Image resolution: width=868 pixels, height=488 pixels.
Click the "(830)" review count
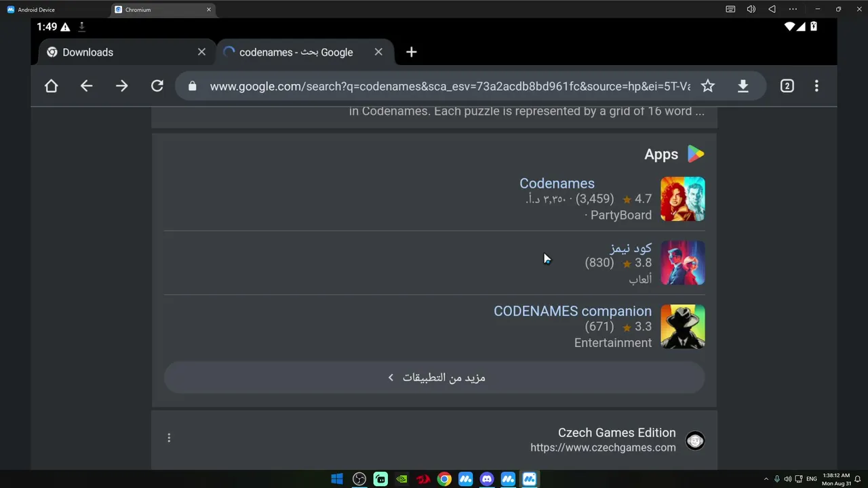tap(599, 263)
